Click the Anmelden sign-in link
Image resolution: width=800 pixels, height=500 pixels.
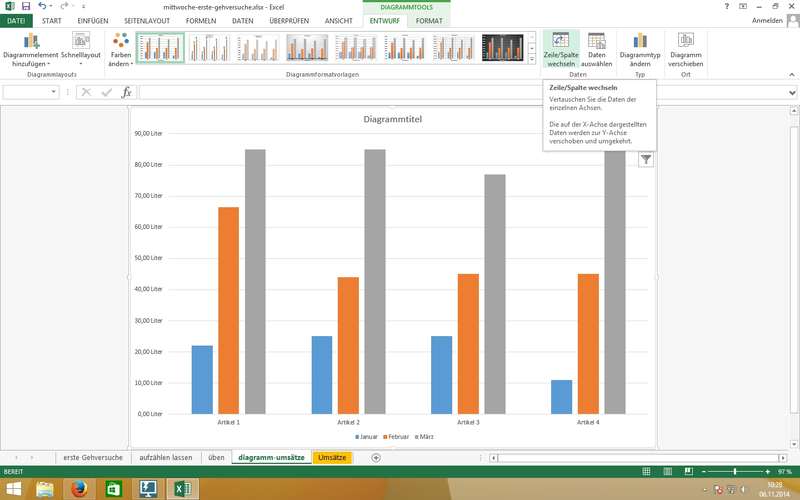tap(767, 20)
